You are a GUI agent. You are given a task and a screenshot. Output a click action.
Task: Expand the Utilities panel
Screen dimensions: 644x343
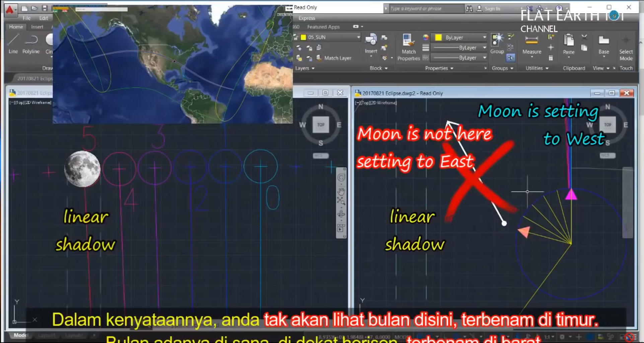[x=537, y=68]
